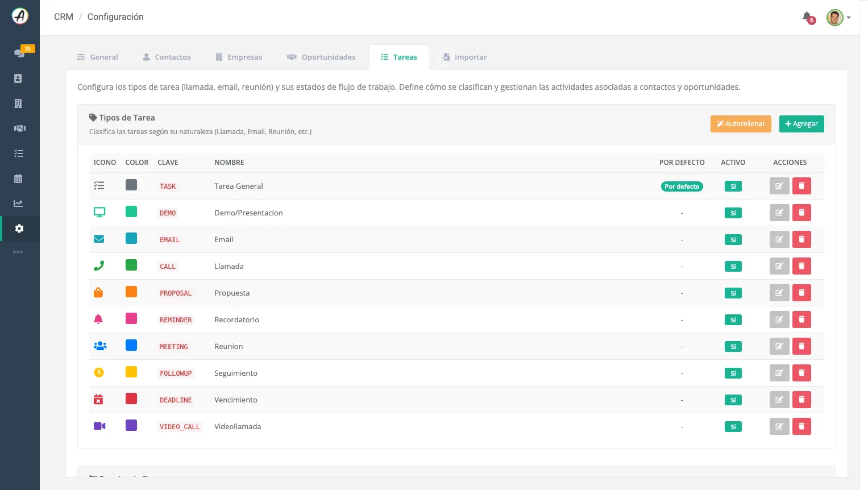868x490 pixels.
Task: Edit the Tarea General task type
Action: click(x=779, y=186)
